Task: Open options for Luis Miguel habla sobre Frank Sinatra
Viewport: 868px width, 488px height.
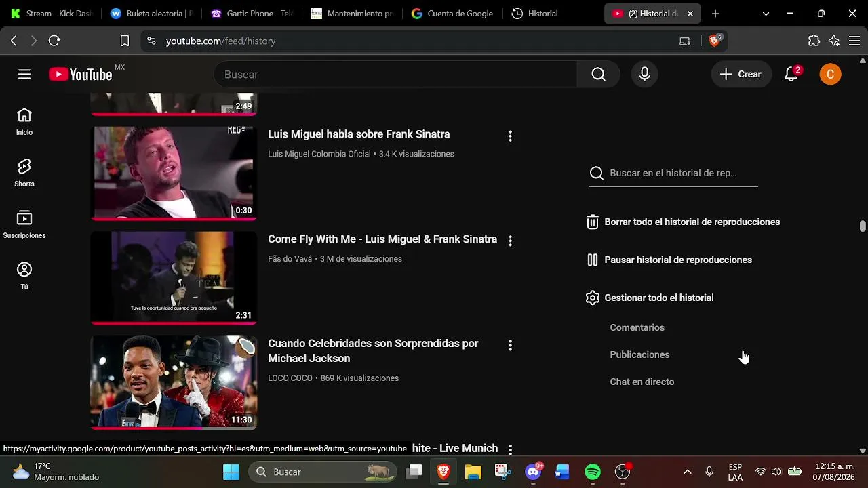Action: (x=510, y=136)
